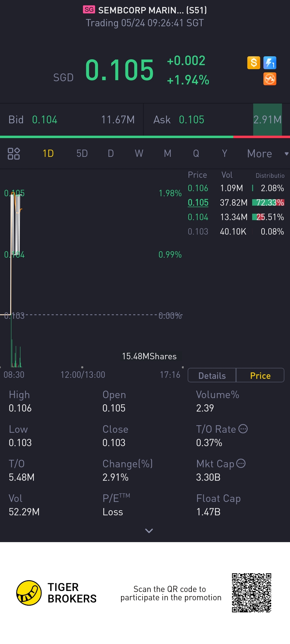This screenshot has height=644, width=290.
Task: Tap the large 0.105 current price
Action: 119,70
